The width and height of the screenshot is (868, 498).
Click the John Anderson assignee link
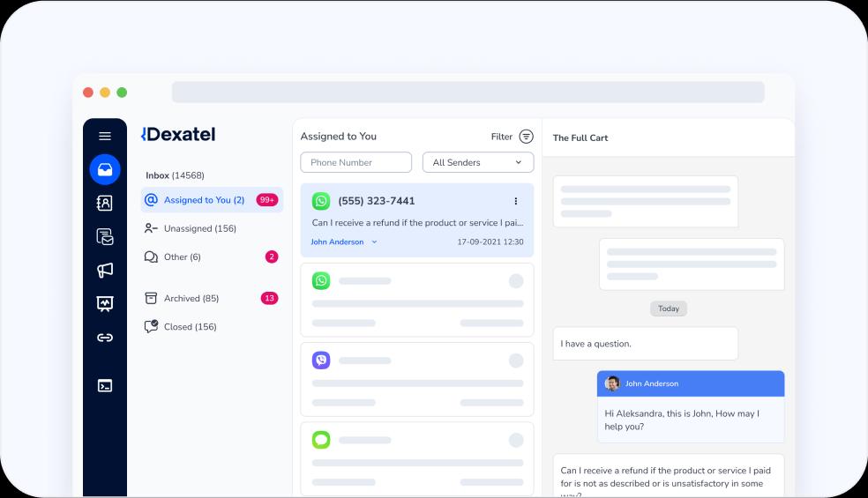click(x=337, y=242)
